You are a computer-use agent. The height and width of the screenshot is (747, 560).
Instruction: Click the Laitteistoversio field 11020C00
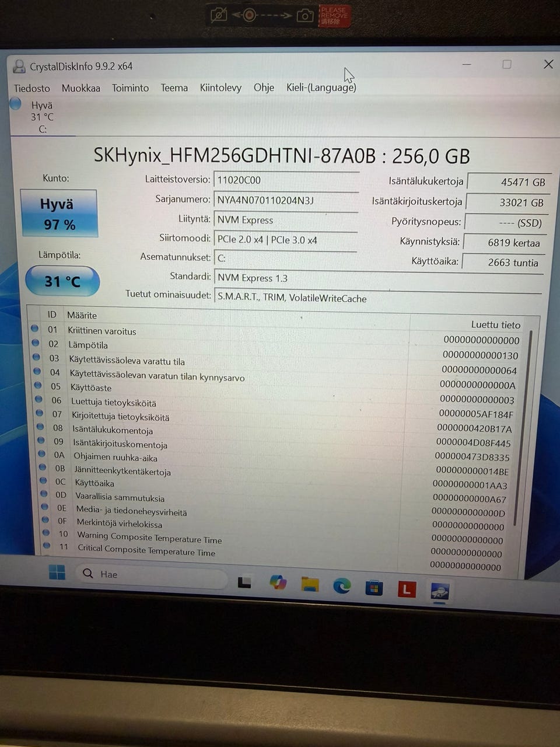[286, 180]
